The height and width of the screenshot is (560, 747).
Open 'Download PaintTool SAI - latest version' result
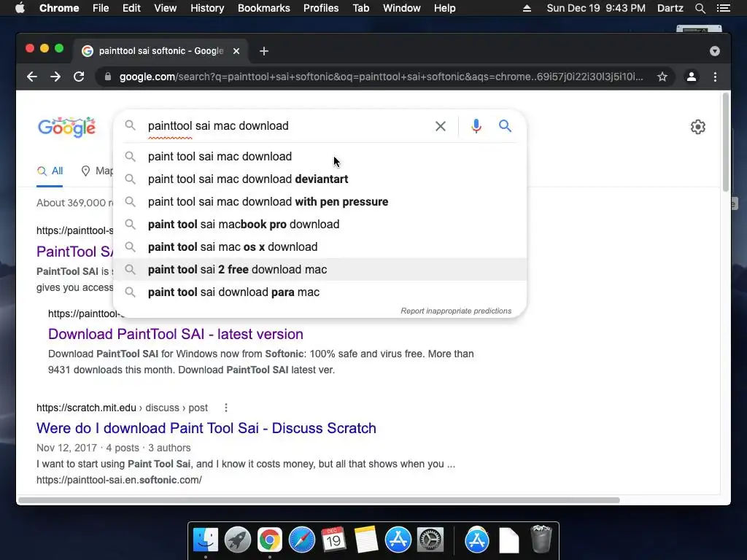coord(176,334)
